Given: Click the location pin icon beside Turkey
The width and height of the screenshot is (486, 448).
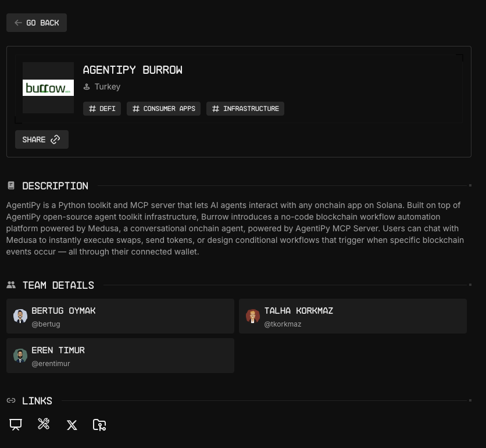Looking at the screenshot, I should tap(87, 87).
